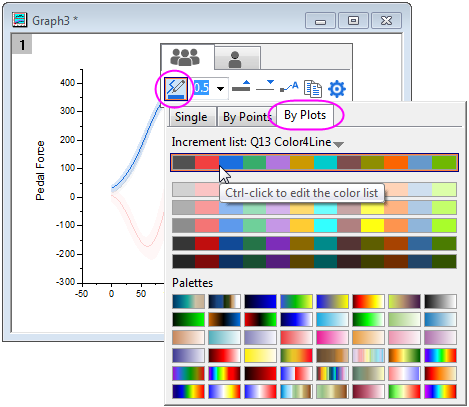The width and height of the screenshot is (469, 407).
Task: Switch to the single person tab
Action: coord(236,58)
